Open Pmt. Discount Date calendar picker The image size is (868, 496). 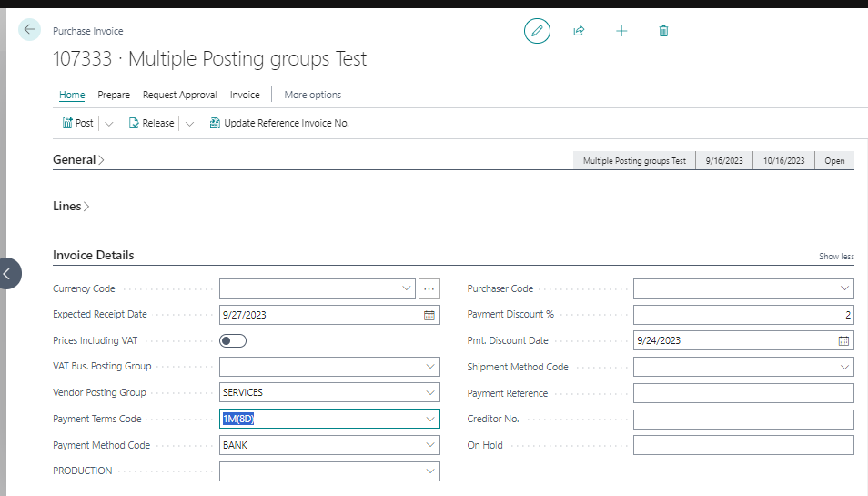click(843, 341)
